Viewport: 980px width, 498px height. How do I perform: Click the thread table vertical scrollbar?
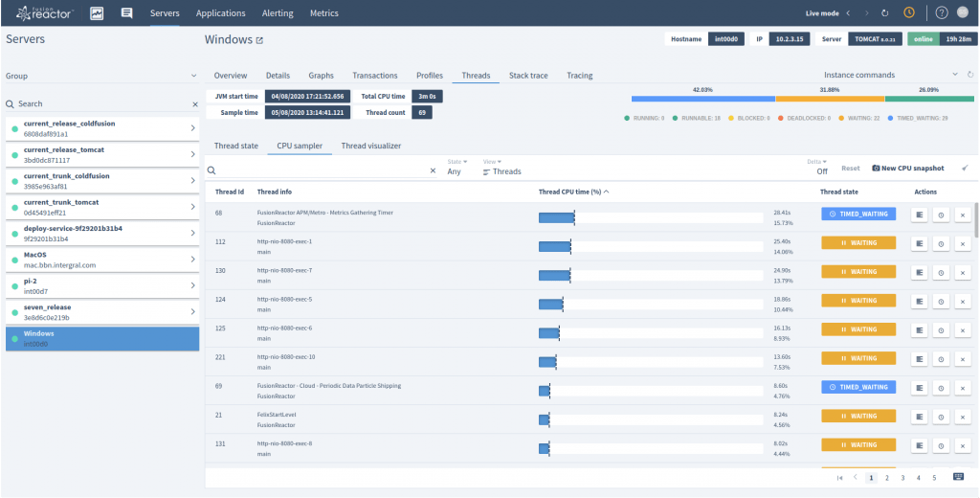point(976,220)
